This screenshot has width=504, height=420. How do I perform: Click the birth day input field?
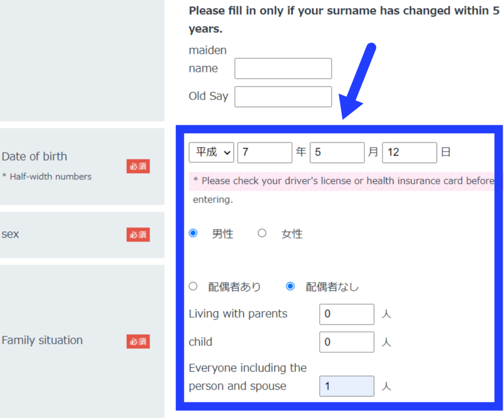pos(409,152)
